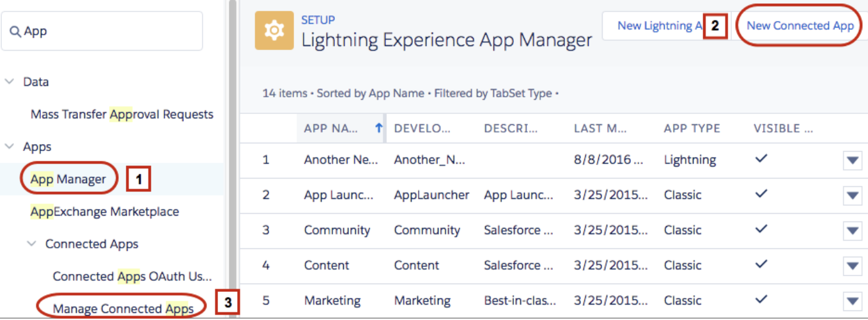Click the New Lightning App button

[x=655, y=26]
